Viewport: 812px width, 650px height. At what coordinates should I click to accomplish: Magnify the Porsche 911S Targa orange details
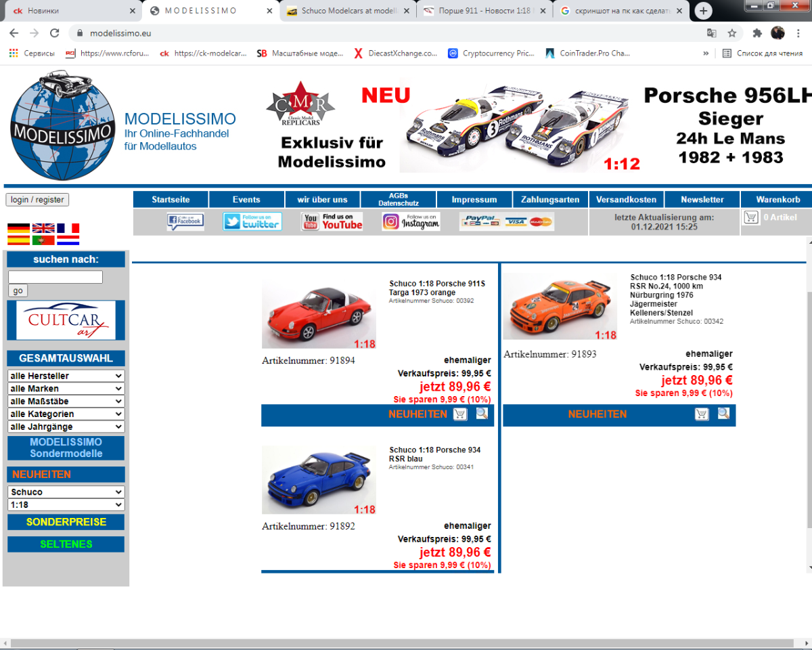pyautogui.click(x=482, y=413)
